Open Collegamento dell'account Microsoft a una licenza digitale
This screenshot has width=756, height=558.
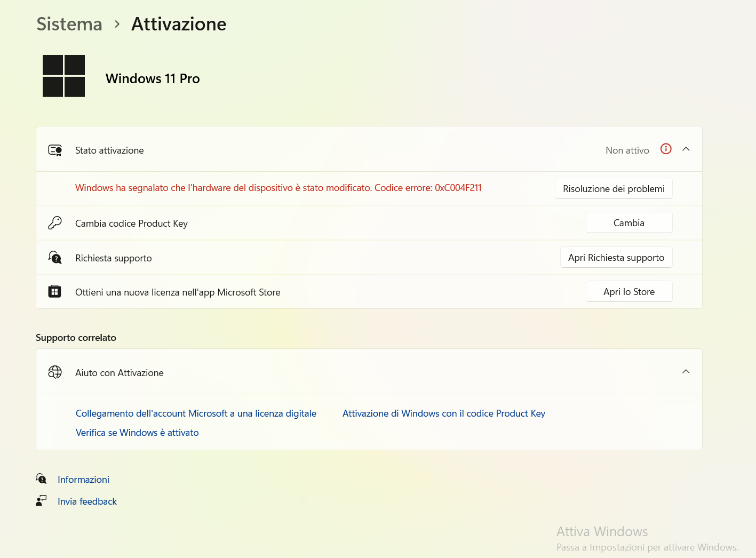tap(196, 413)
